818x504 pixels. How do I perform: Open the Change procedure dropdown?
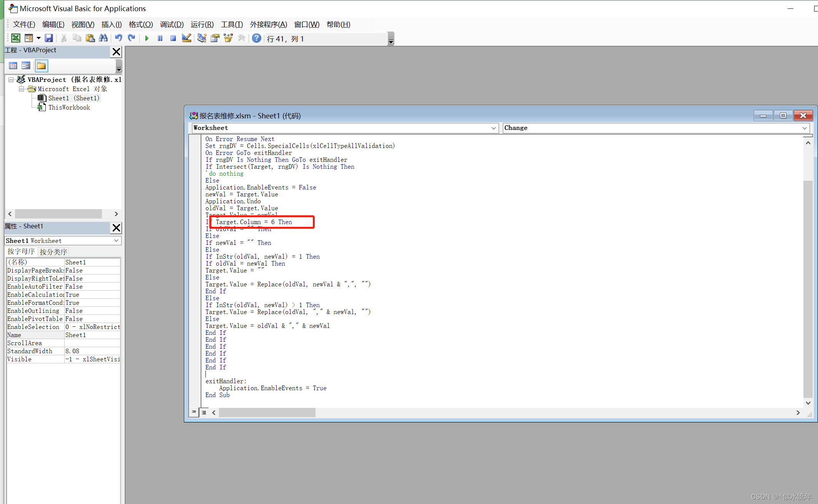click(x=804, y=128)
